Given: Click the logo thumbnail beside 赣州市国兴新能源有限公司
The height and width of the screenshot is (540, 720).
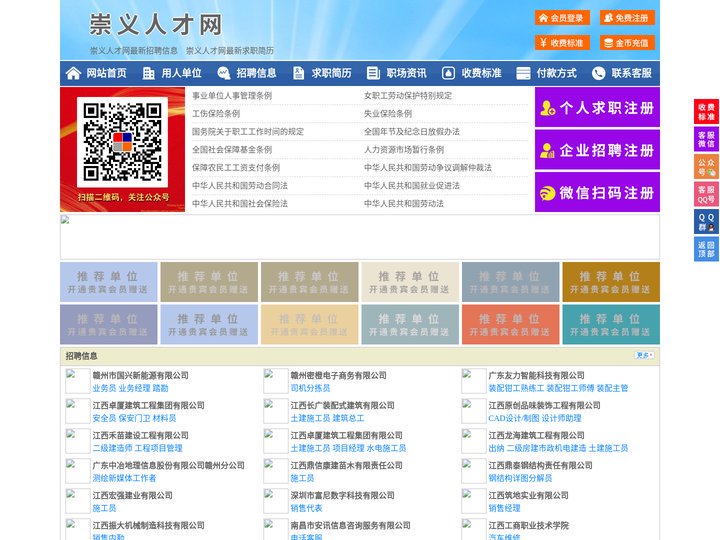Looking at the screenshot, I should pos(78,381).
